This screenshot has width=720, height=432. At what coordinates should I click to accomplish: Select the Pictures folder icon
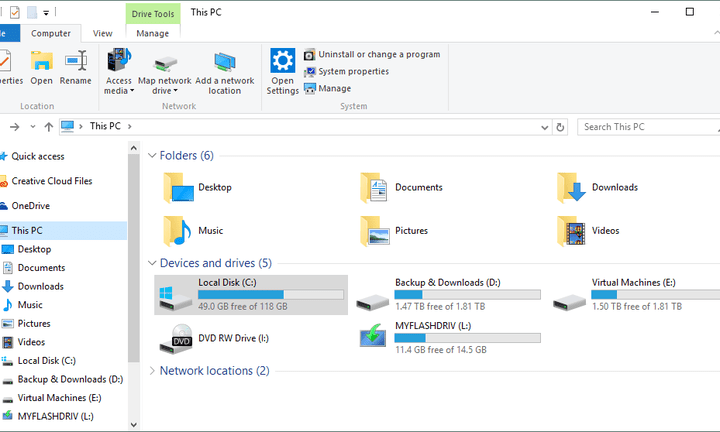click(x=375, y=230)
